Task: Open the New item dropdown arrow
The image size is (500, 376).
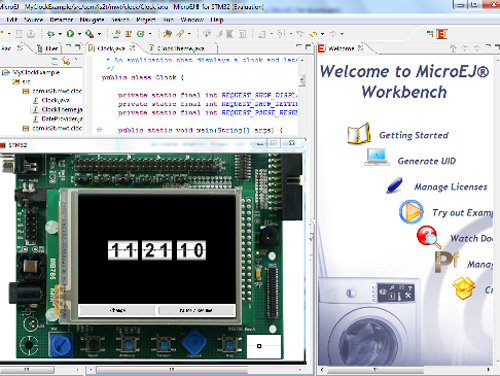Action: point(9,34)
